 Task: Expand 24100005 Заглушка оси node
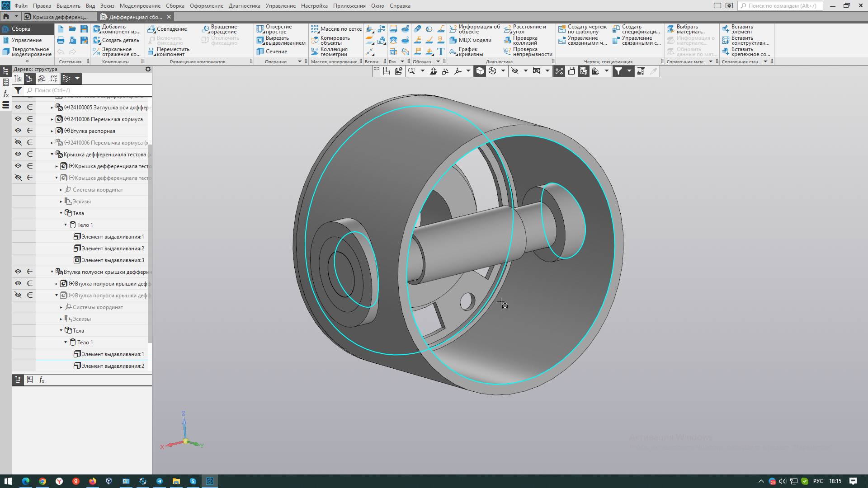(52, 108)
